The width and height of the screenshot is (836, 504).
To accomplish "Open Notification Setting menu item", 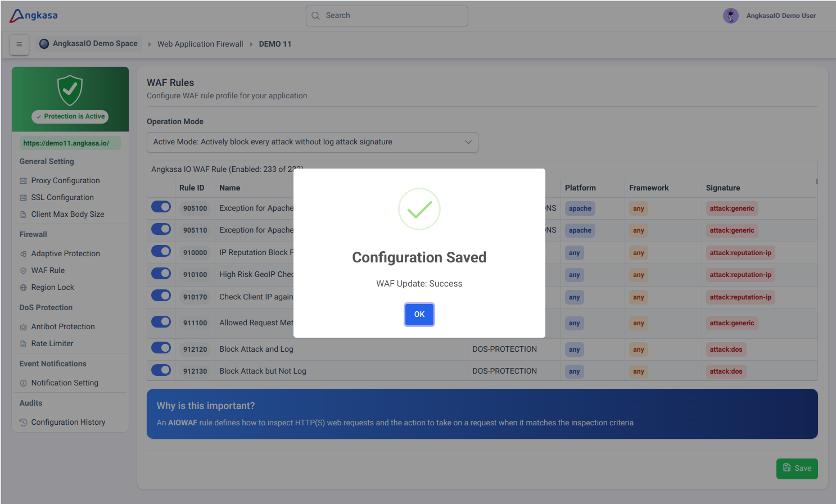I will (65, 383).
